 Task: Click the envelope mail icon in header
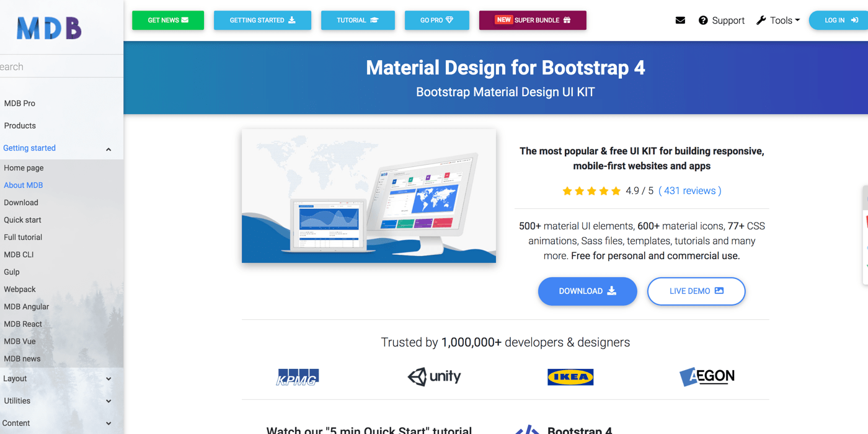[680, 20]
